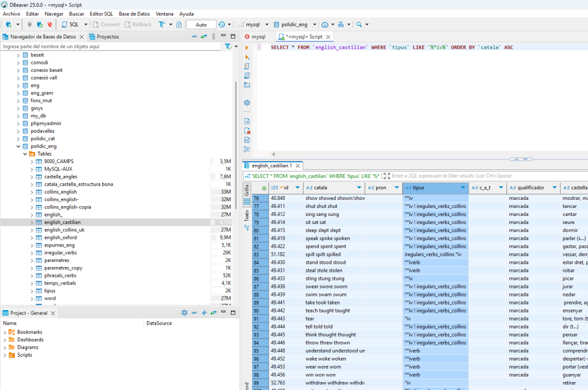Switch to the Proyectos tab
Viewport: 588px width, 390px height.
tap(105, 37)
